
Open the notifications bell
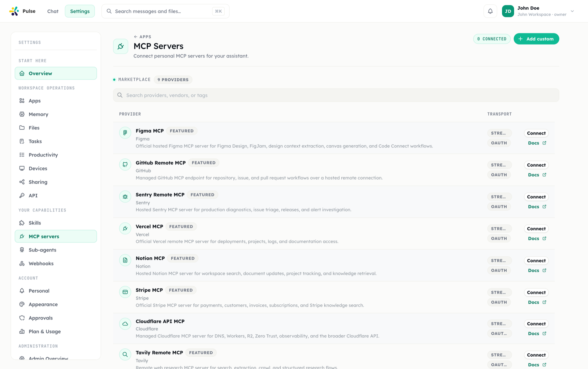tap(490, 11)
